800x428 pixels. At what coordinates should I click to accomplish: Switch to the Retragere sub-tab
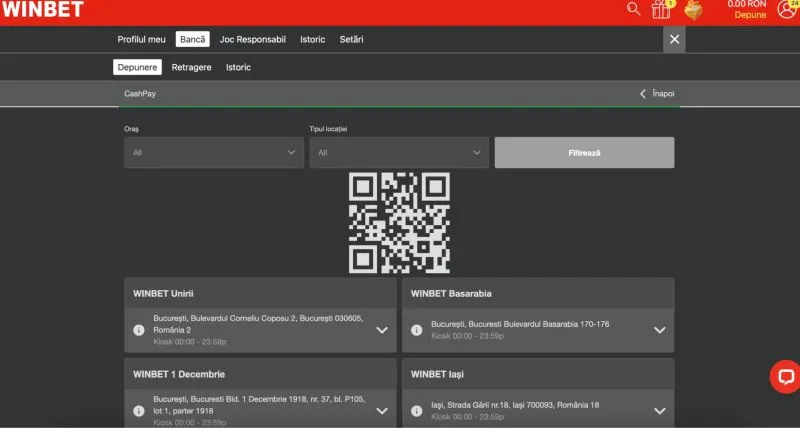click(191, 67)
